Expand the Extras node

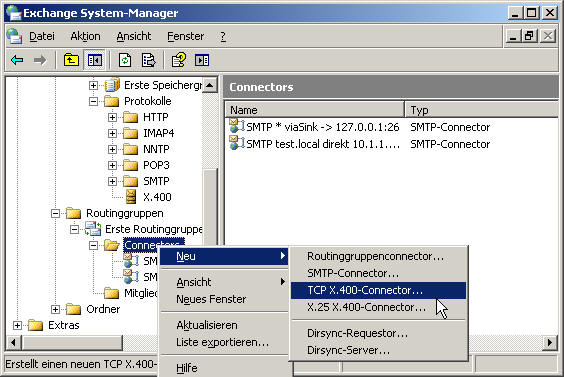(x=17, y=325)
